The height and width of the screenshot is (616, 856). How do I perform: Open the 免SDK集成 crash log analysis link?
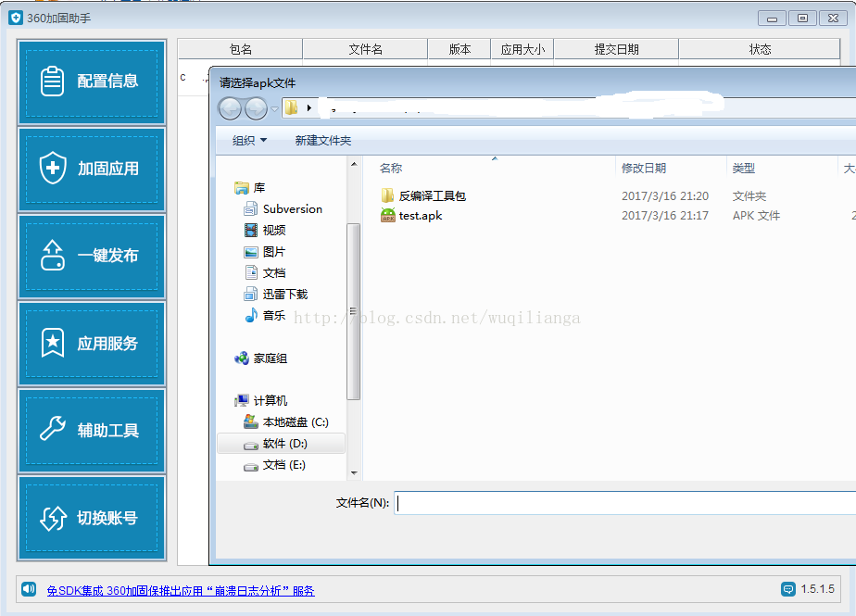(x=181, y=591)
